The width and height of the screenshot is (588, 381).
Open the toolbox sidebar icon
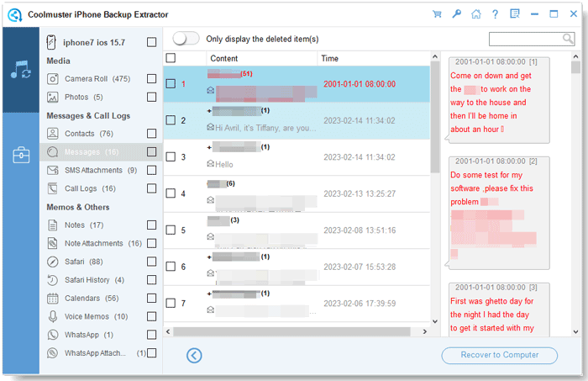tap(21, 155)
